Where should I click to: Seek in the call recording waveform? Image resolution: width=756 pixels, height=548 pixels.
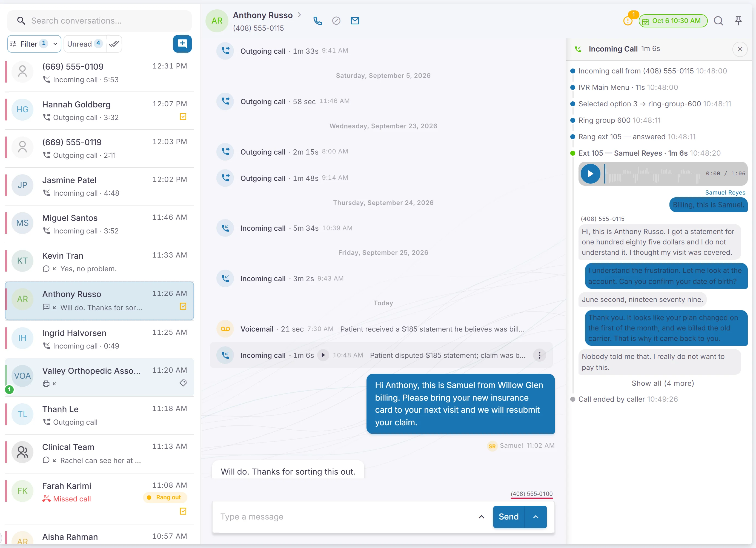pyautogui.click(x=652, y=174)
